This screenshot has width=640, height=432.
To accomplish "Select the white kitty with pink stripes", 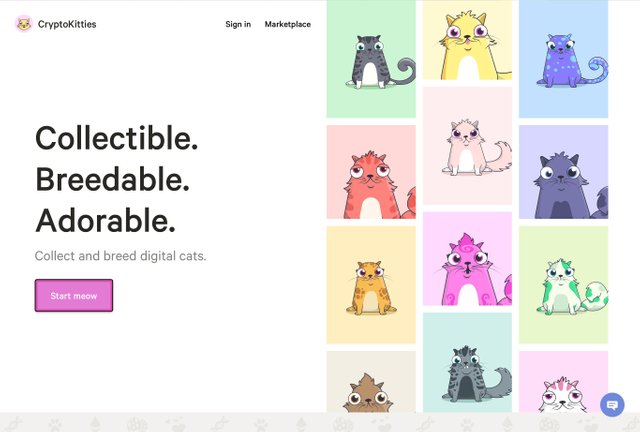I will 563,382.
